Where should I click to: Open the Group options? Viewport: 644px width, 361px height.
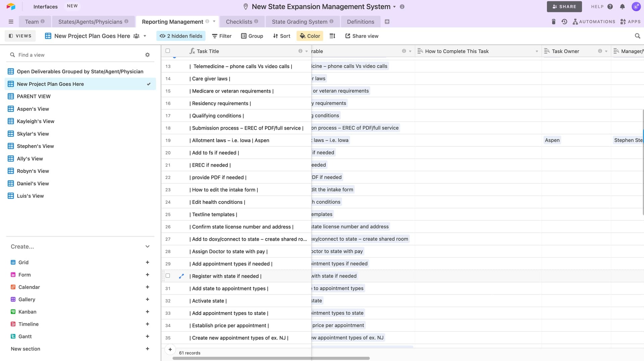coord(252,36)
